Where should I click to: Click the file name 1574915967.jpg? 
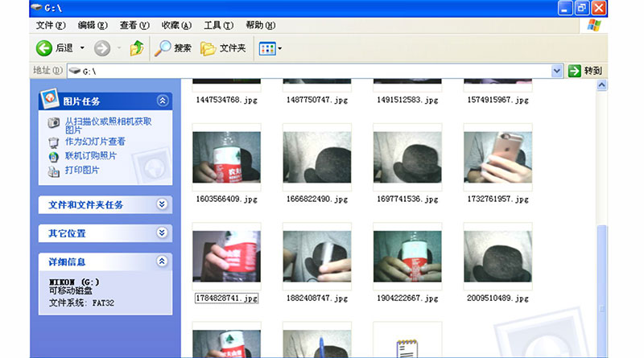coord(497,100)
